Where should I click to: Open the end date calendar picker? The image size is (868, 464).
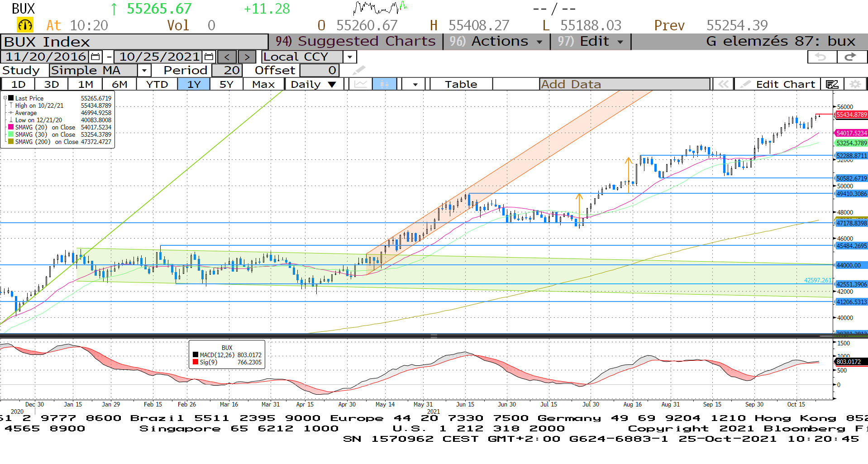[209, 57]
